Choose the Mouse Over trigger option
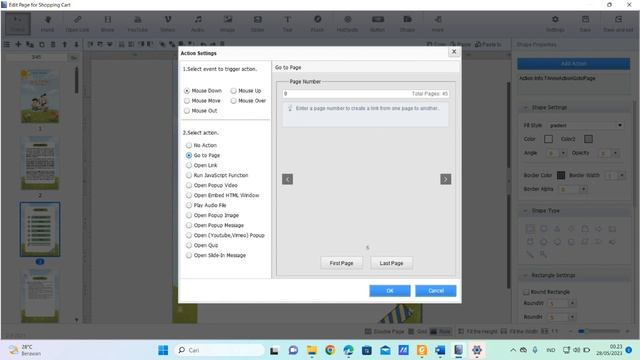 [233, 100]
